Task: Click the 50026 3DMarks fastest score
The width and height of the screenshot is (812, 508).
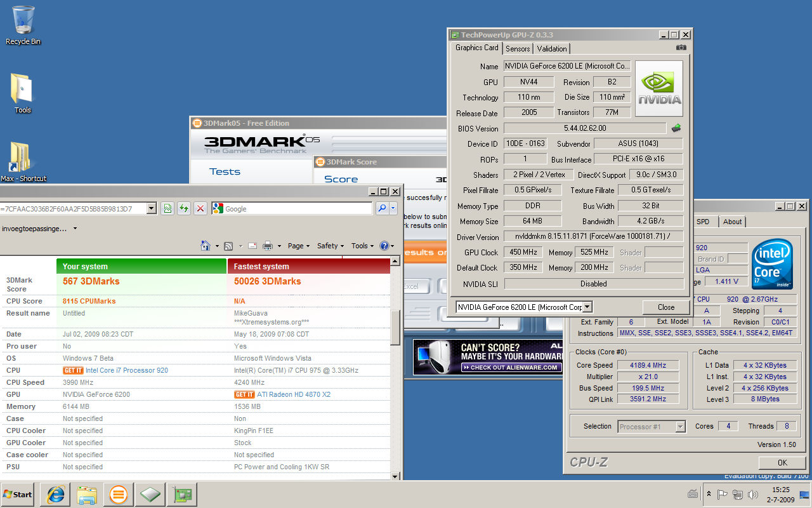Action: (268, 281)
